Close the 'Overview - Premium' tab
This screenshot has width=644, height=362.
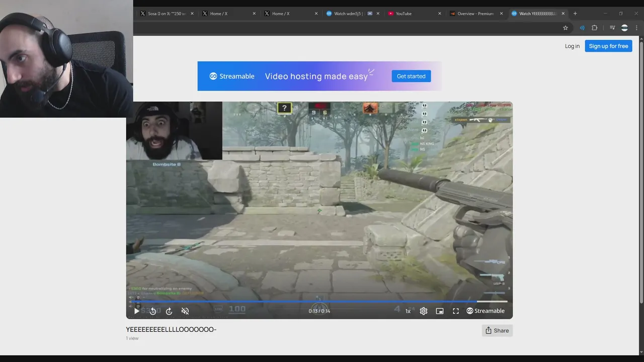502,14
